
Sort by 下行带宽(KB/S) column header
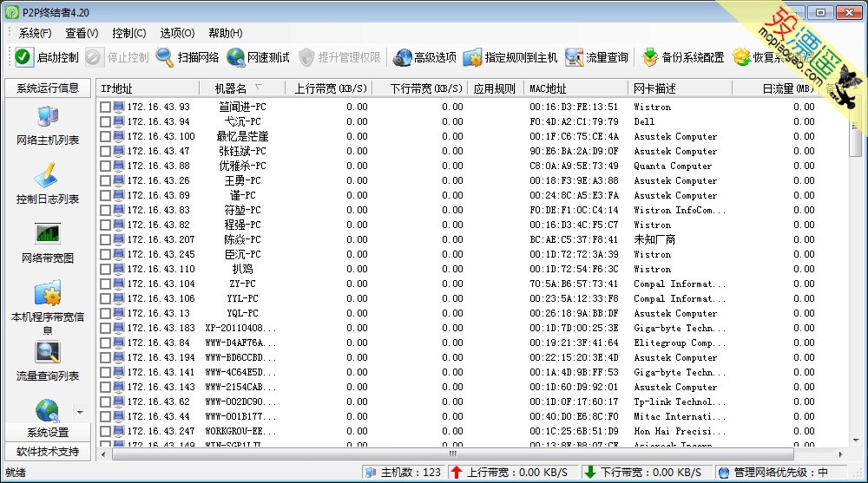(421, 88)
